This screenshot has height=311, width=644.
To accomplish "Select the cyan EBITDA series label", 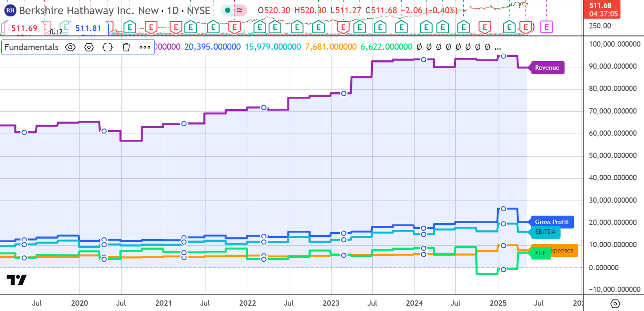I will (x=545, y=231).
